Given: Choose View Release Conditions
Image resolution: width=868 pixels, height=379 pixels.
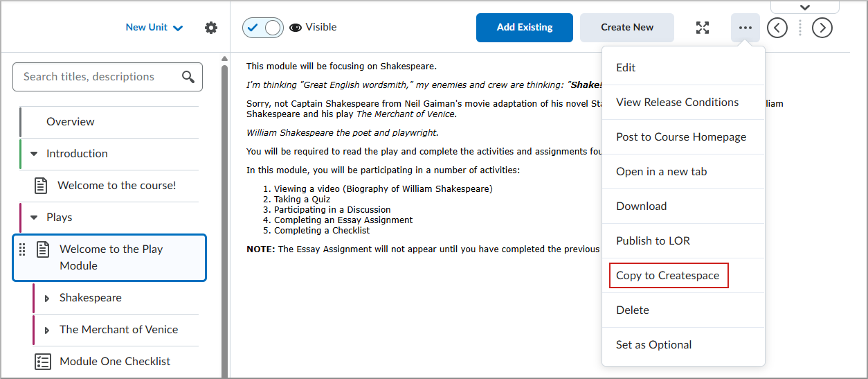Looking at the screenshot, I should point(683,102).
